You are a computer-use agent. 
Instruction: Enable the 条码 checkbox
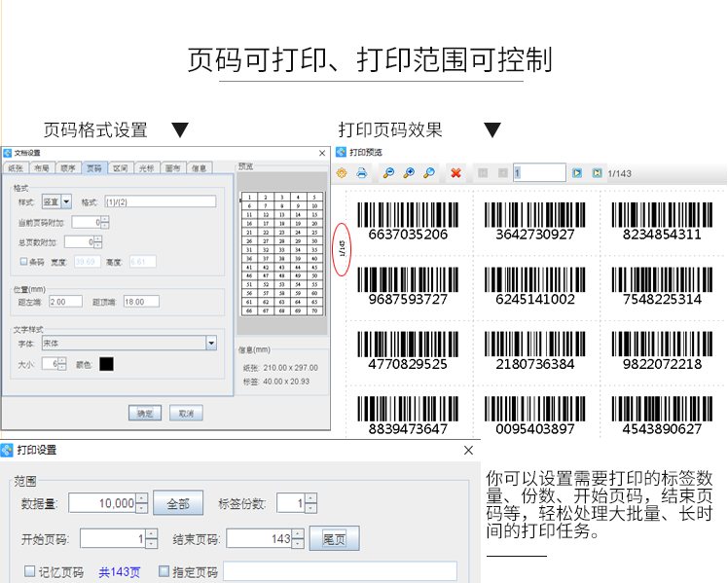click(24, 262)
